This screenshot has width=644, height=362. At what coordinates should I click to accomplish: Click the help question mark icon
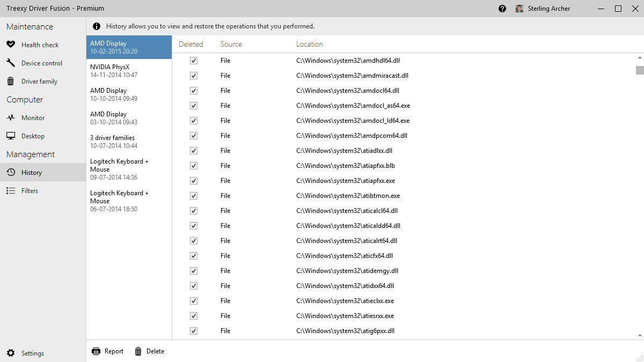pos(502,9)
